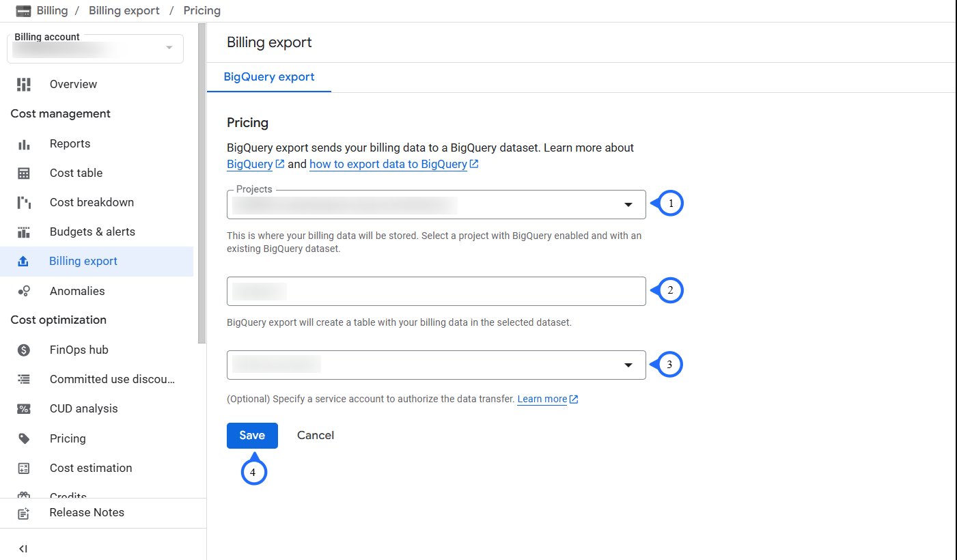The width and height of the screenshot is (957, 560).
Task: Open Cost breakdown page
Action: 92,203
